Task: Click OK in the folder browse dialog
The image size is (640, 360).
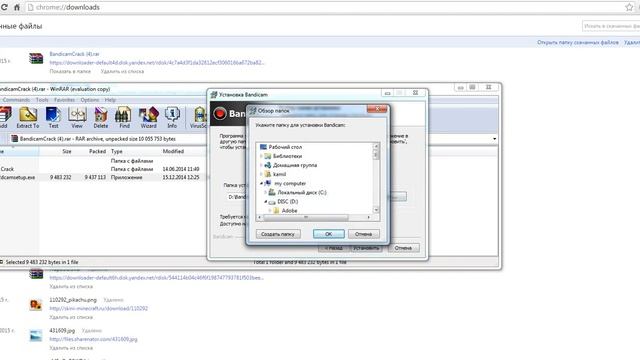Action: click(x=329, y=234)
